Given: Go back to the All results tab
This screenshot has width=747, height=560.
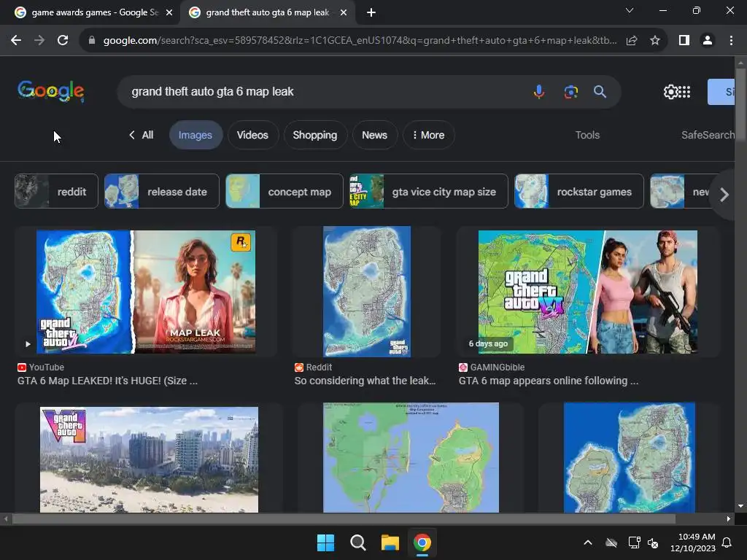Looking at the screenshot, I should (142, 135).
